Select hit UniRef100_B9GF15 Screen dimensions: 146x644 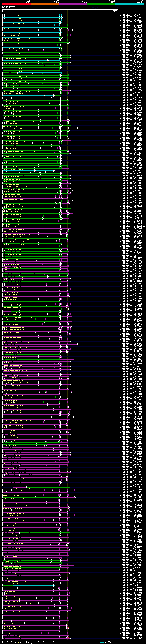coord(131,65)
